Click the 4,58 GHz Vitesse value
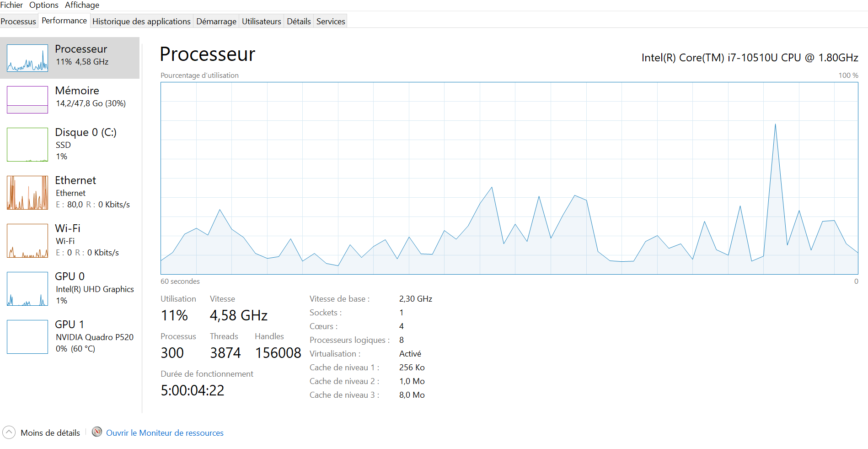The image size is (868, 449). 239,315
